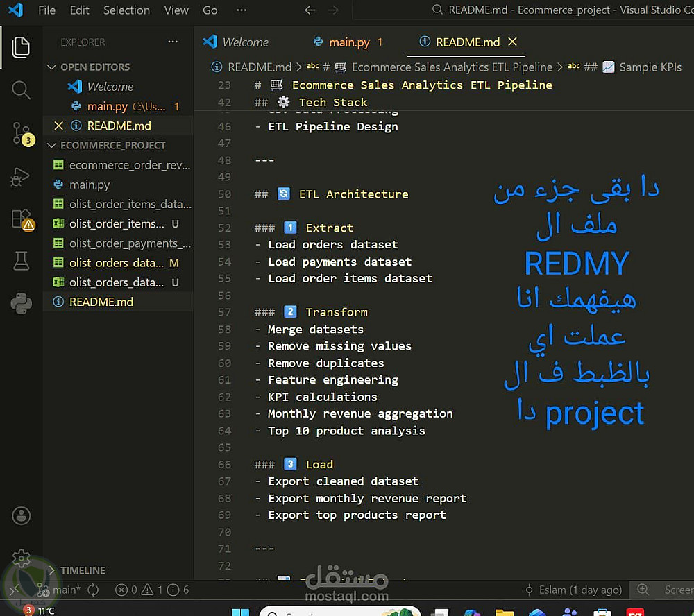
Task: Open Source Control view with 3 badge
Action: coord(22,134)
